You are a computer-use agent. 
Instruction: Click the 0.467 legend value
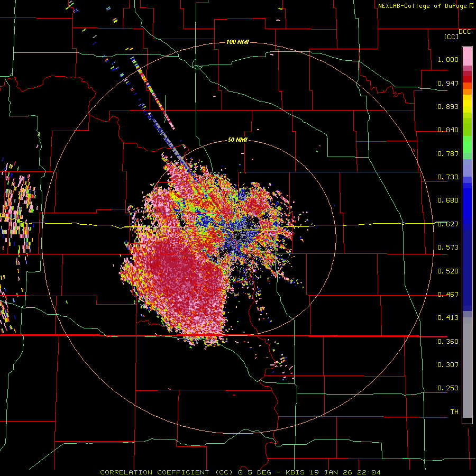(x=448, y=295)
